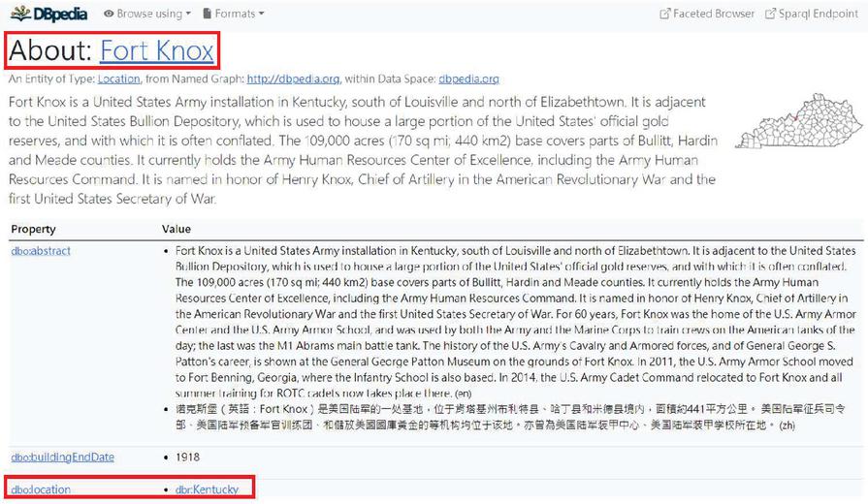Image resolution: width=868 pixels, height=504 pixels.
Task: Open the Faceted Browser link
Action: (707, 14)
